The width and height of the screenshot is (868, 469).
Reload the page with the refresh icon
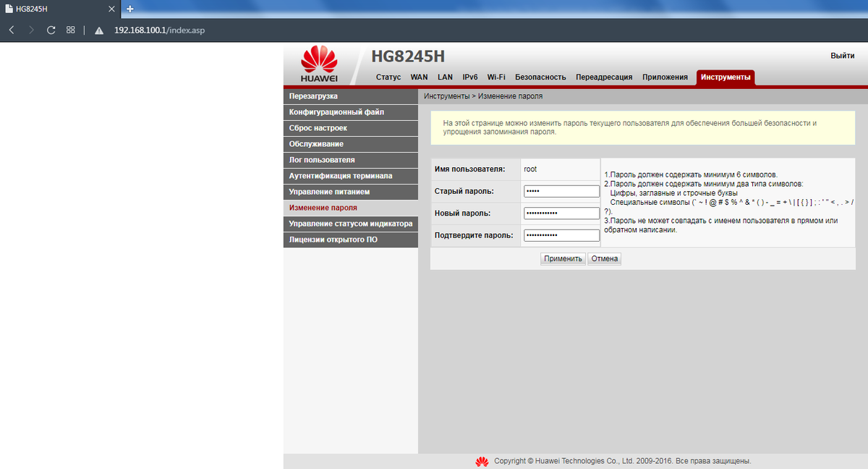tap(51, 30)
